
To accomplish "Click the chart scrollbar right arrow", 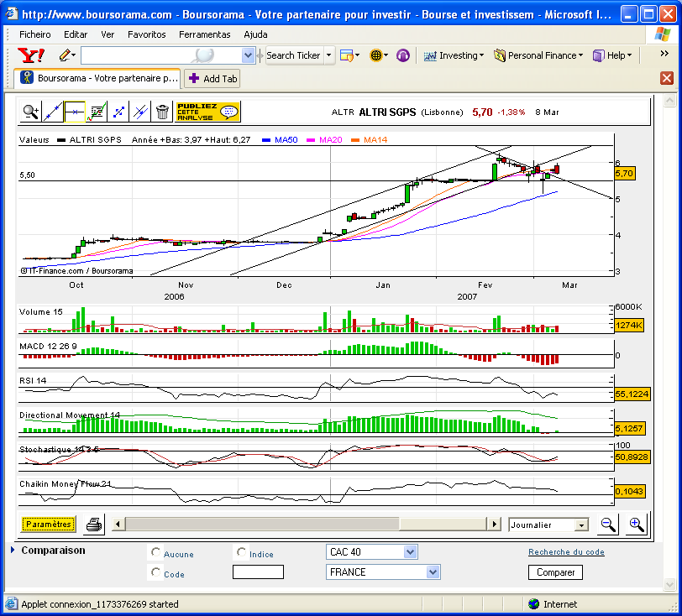I will pyautogui.click(x=494, y=524).
